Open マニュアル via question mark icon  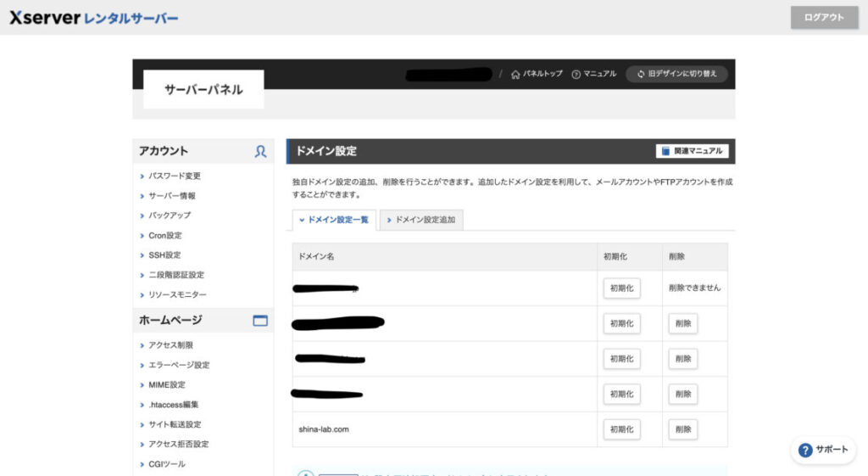576,75
